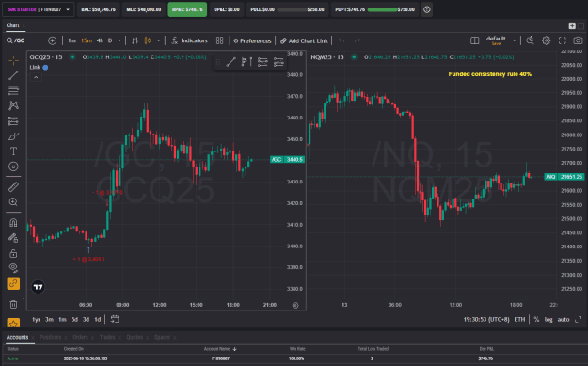Toggle stay in drawing mode
Image resolution: width=588 pixels, height=366 pixels.
pos(13,238)
